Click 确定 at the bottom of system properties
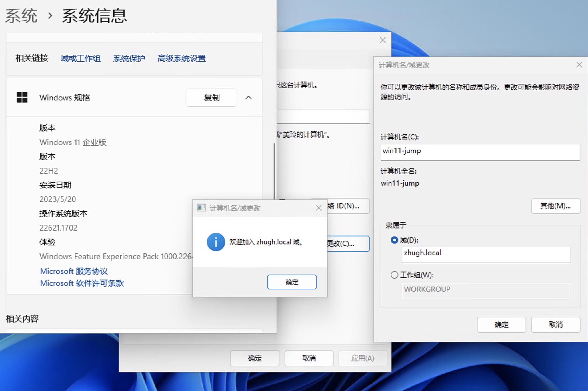Viewport: 588px width, 391px height. pyautogui.click(x=255, y=358)
